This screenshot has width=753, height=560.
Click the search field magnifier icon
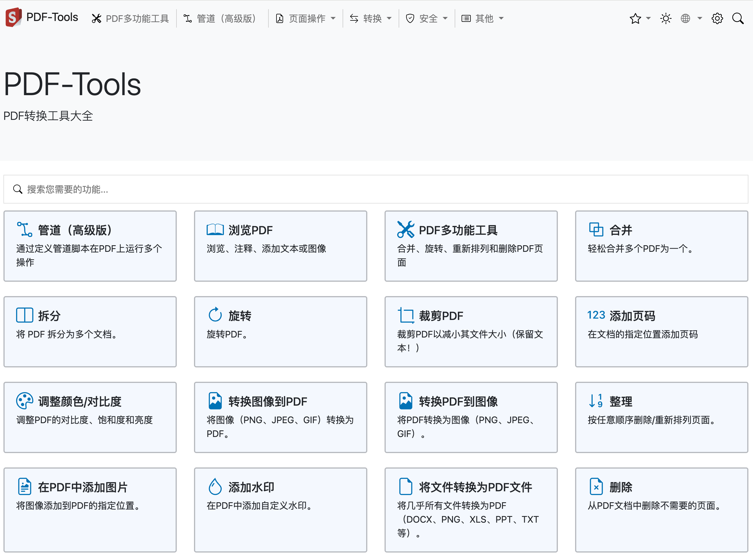[18, 189]
